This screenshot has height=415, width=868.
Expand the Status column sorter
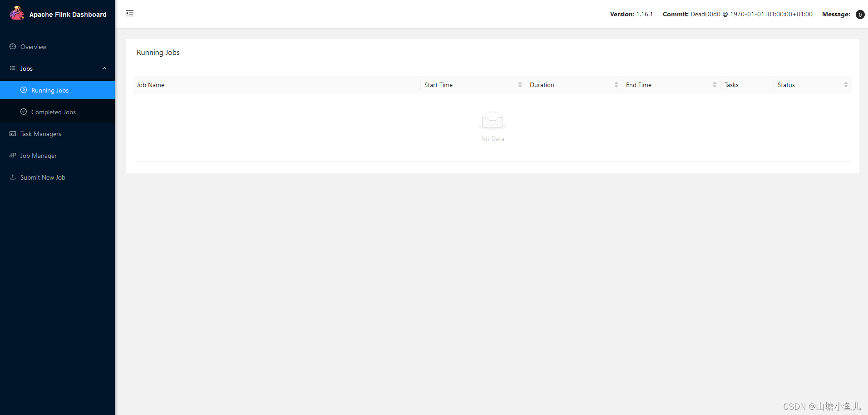pos(846,84)
